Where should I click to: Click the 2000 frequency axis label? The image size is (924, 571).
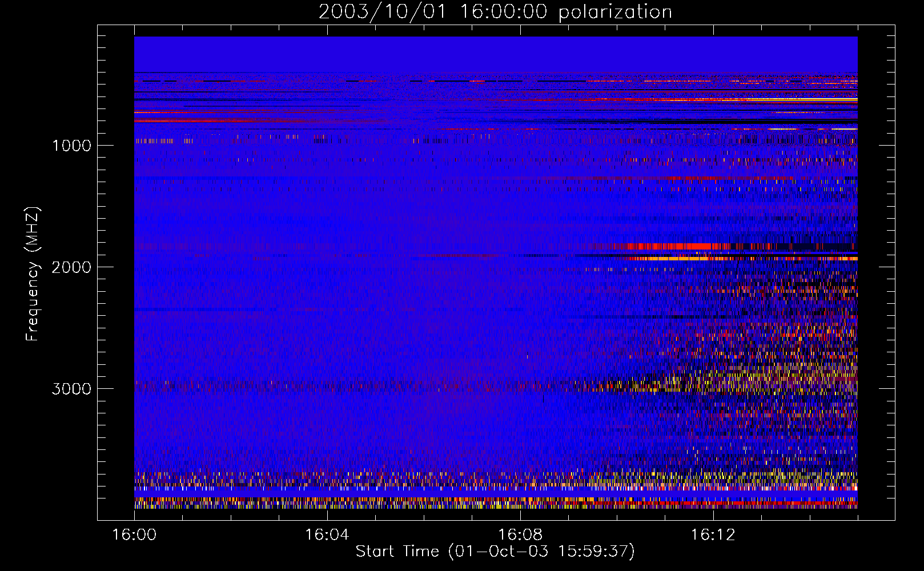(x=71, y=267)
